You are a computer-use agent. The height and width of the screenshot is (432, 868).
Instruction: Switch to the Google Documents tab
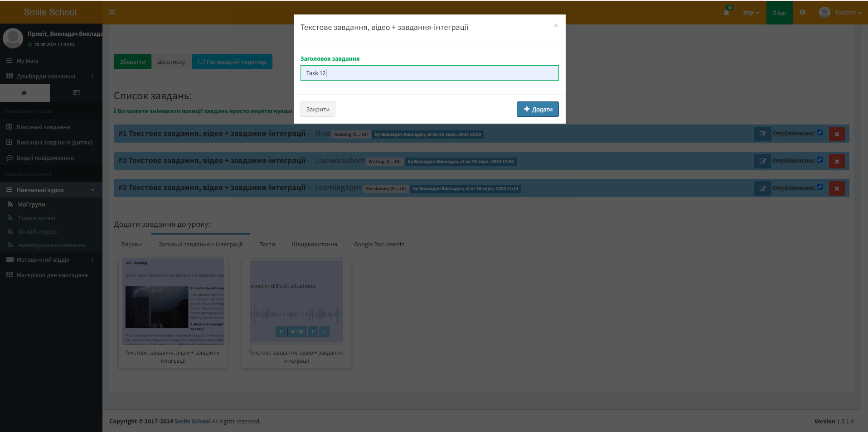click(x=379, y=245)
